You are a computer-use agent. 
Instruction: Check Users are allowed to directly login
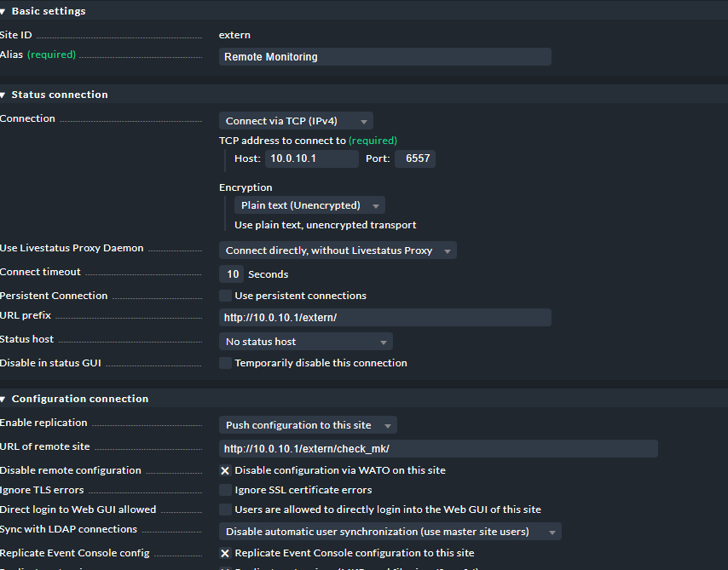pos(226,510)
